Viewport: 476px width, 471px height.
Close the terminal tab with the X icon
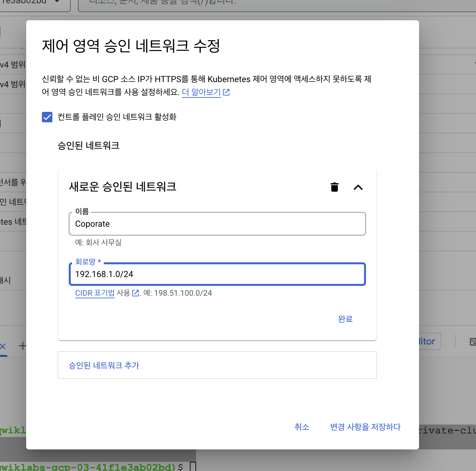click(x=3, y=346)
